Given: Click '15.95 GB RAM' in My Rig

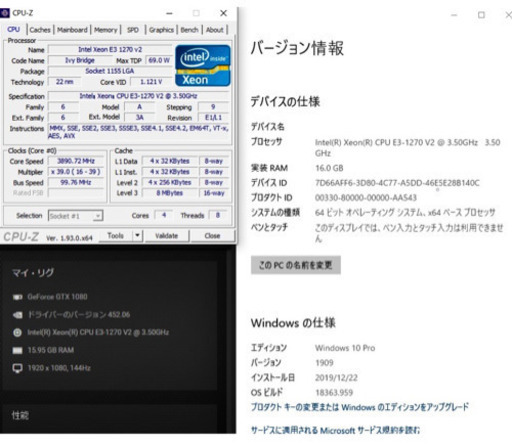Looking at the screenshot, I should point(51,350).
